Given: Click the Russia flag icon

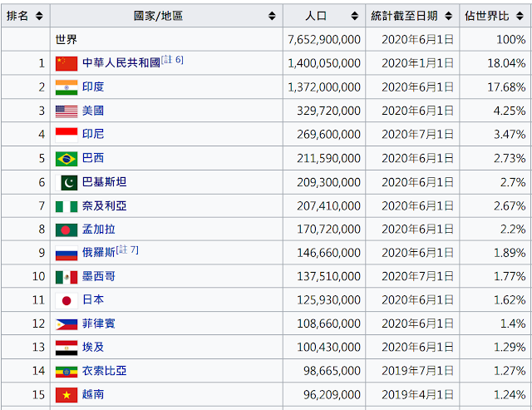Looking at the screenshot, I should pyautogui.click(x=66, y=253).
